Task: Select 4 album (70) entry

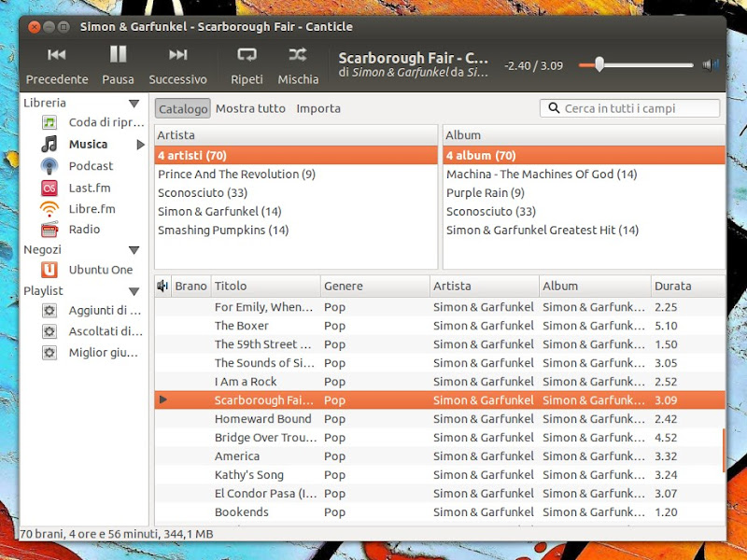Action: click(x=584, y=155)
